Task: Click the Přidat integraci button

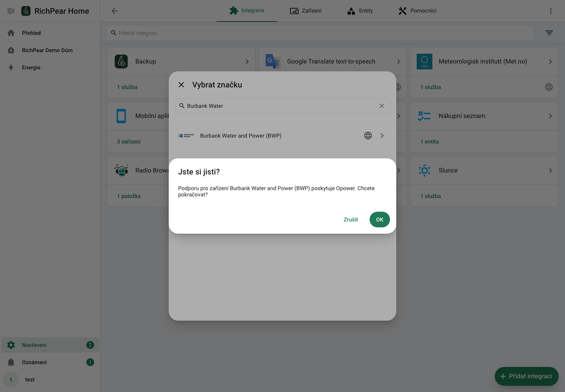Action: (527, 376)
